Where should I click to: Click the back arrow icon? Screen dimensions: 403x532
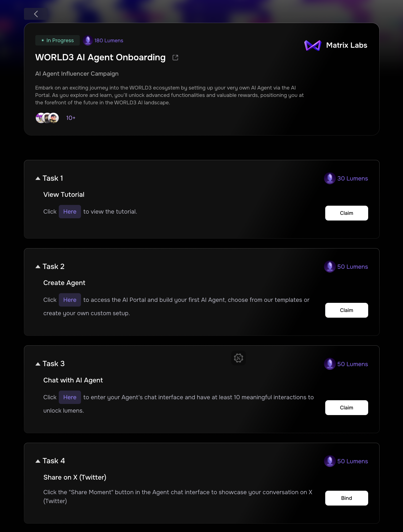click(x=36, y=14)
